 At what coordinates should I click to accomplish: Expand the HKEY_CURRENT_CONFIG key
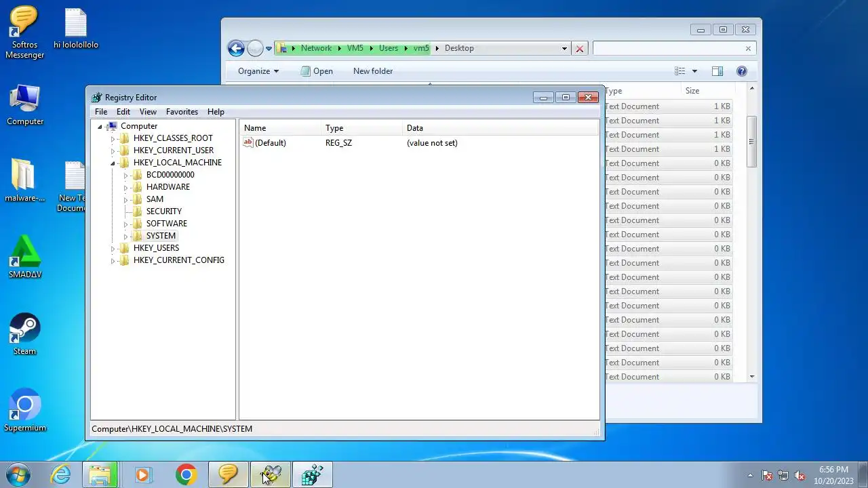[113, 260]
